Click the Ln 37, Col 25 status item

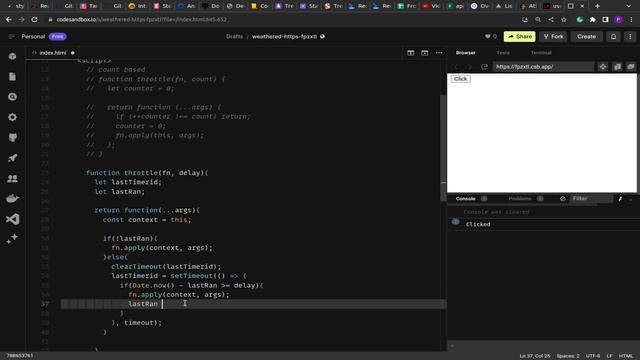pyautogui.click(x=535, y=356)
